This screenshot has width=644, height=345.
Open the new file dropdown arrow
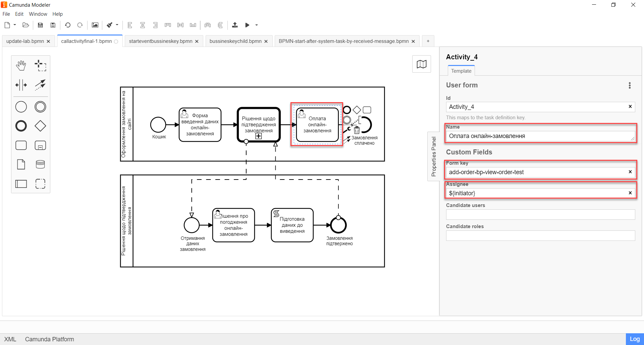15,25
